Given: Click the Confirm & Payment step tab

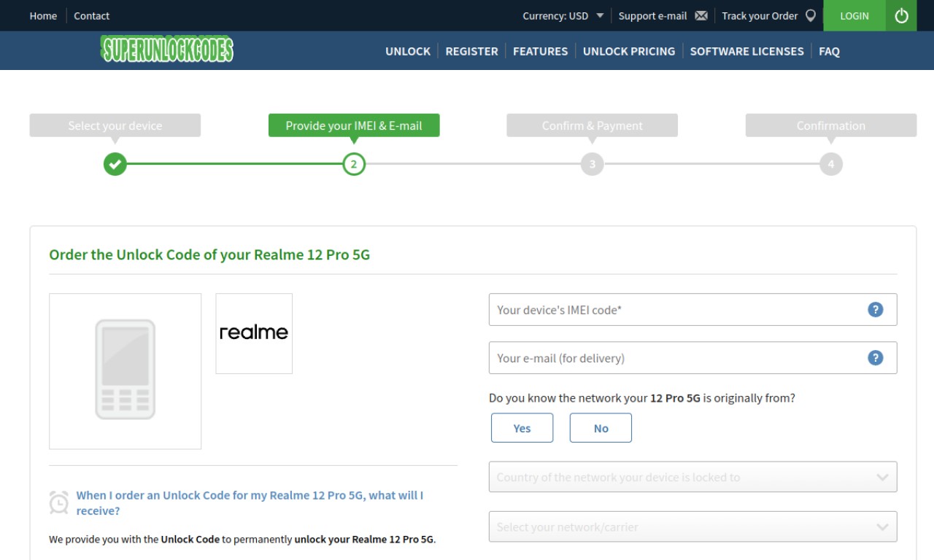Looking at the screenshot, I should (592, 125).
